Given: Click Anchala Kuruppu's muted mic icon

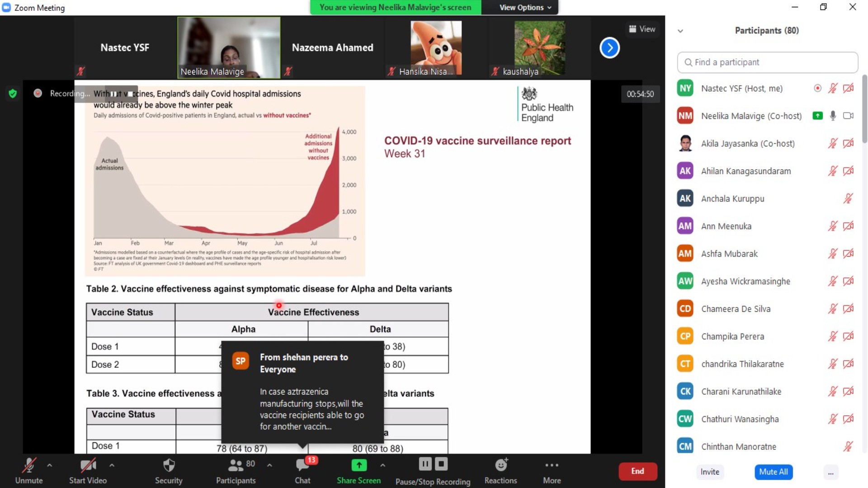Looking at the screenshot, I should click(x=848, y=199).
